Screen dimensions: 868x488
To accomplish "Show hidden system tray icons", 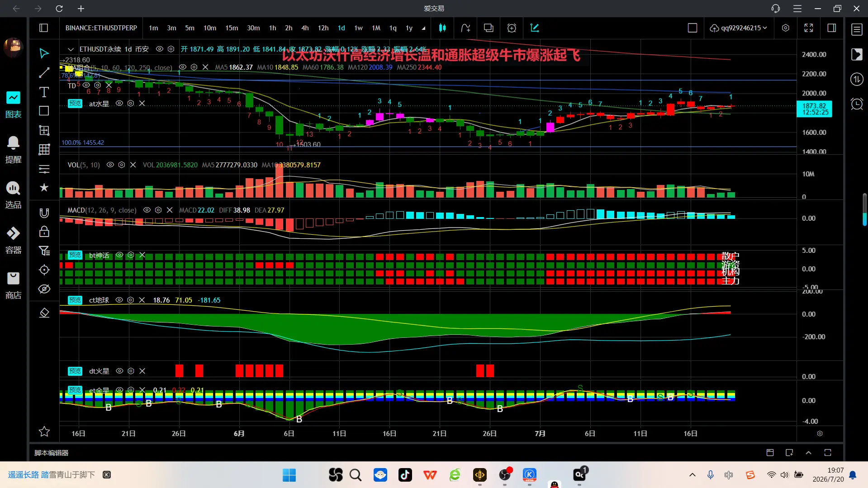I will pos(692,474).
